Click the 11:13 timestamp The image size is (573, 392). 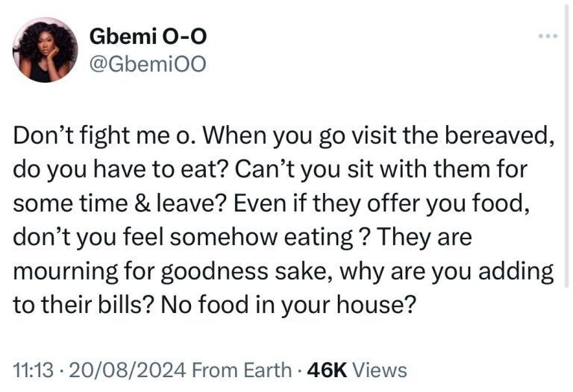31,370
